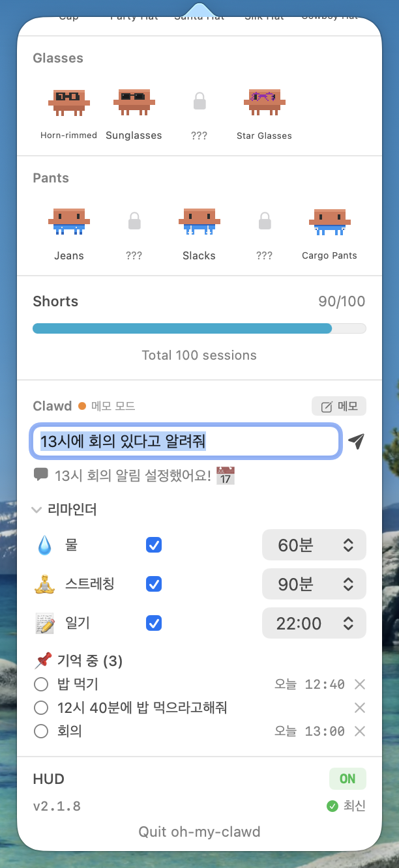Pick the Star Glasses icon
The height and width of the screenshot is (868, 399).
pyautogui.click(x=264, y=102)
